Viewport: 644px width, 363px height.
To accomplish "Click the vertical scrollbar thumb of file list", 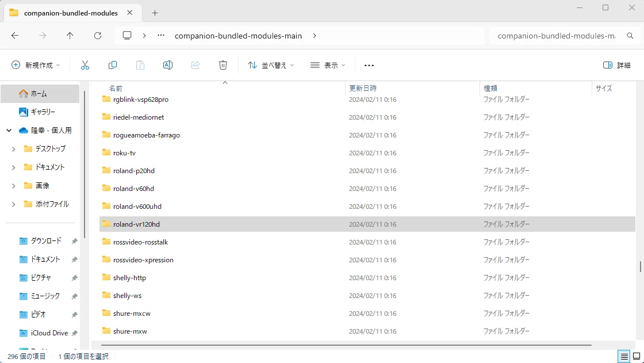I will (x=641, y=266).
